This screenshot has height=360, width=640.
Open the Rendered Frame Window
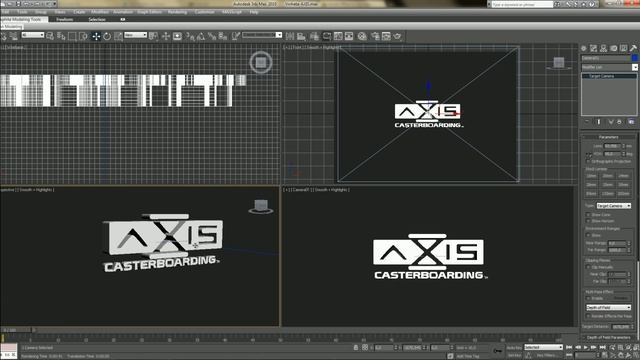point(386,36)
